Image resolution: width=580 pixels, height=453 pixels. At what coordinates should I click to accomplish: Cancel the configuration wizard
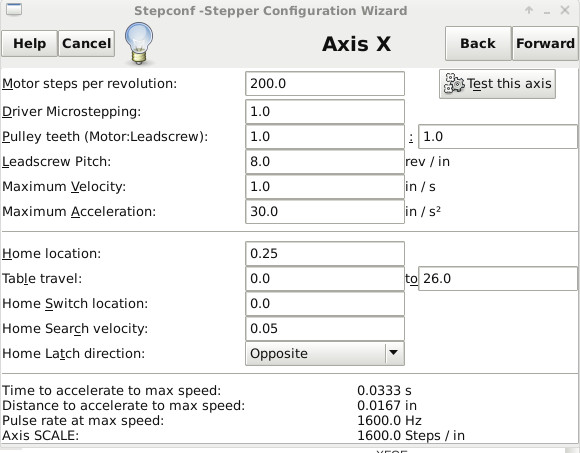point(87,44)
